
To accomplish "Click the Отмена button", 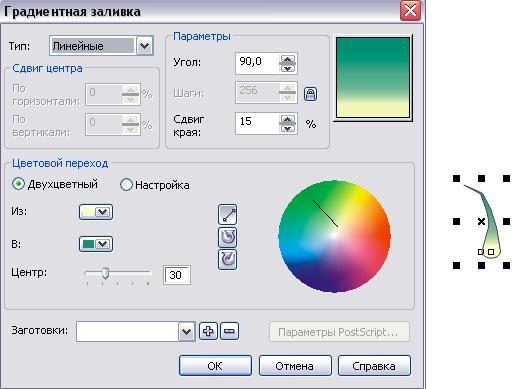I will (x=295, y=365).
